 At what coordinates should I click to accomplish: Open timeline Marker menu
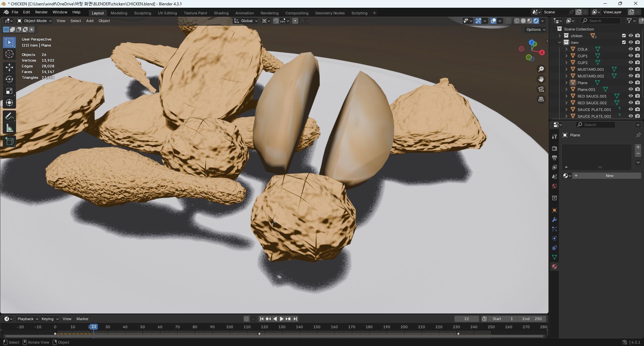(x=82, y=319)
